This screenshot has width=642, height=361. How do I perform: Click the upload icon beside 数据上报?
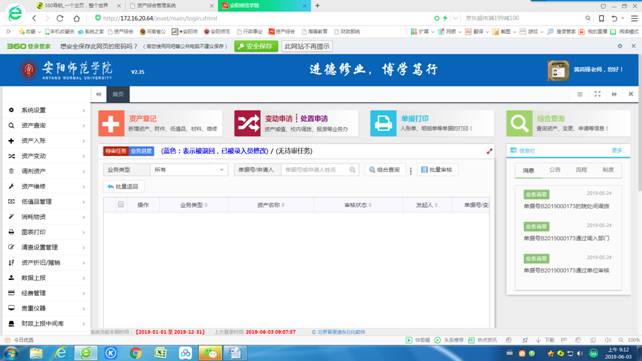[x=11, y=278]
